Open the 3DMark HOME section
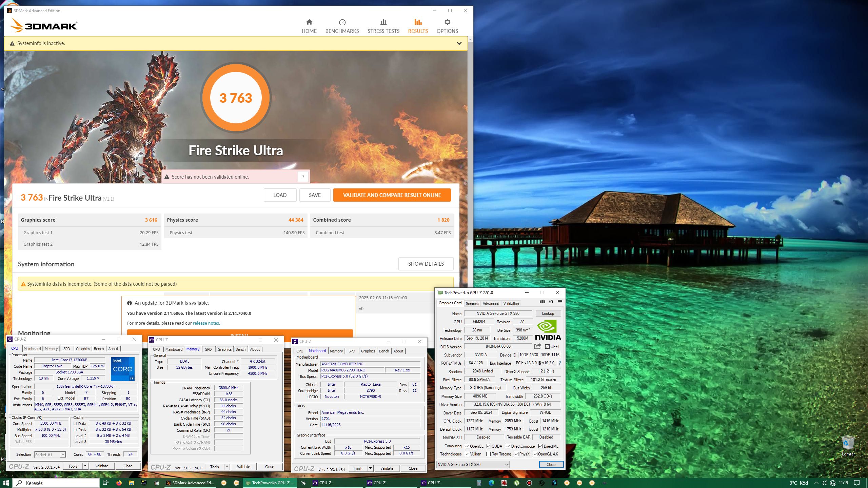868x488 pixels. (x=309, y=26)
